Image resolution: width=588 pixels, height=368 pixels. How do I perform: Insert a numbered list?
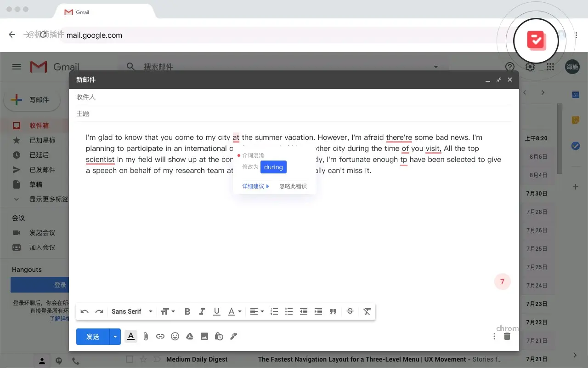274,311
